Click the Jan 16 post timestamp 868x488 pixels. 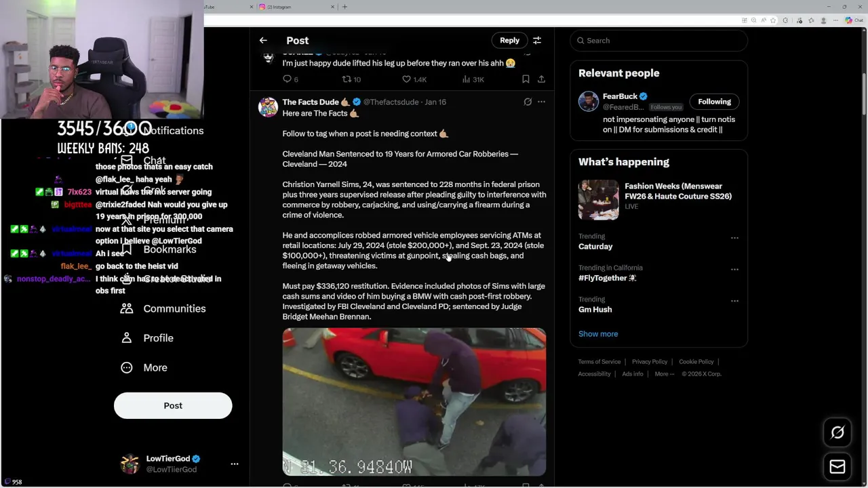point(435,102)
